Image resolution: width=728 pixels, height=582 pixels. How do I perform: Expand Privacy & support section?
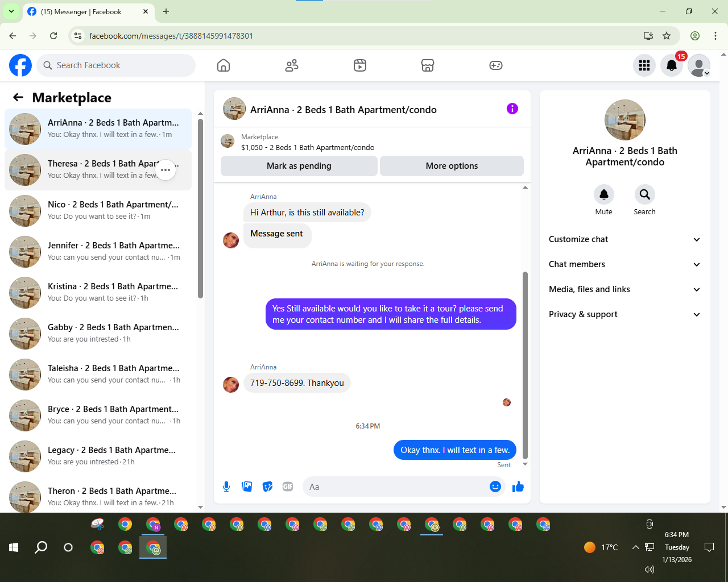click(x=625, y=314)
